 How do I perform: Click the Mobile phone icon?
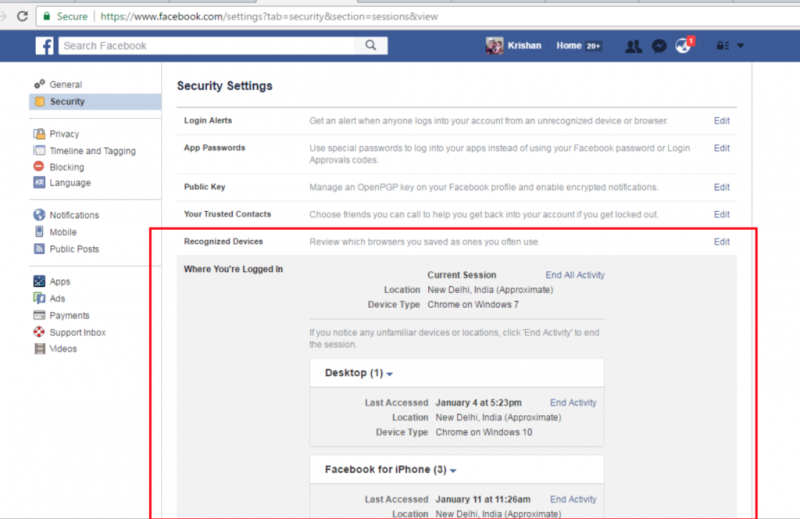(x=39, y=232)
